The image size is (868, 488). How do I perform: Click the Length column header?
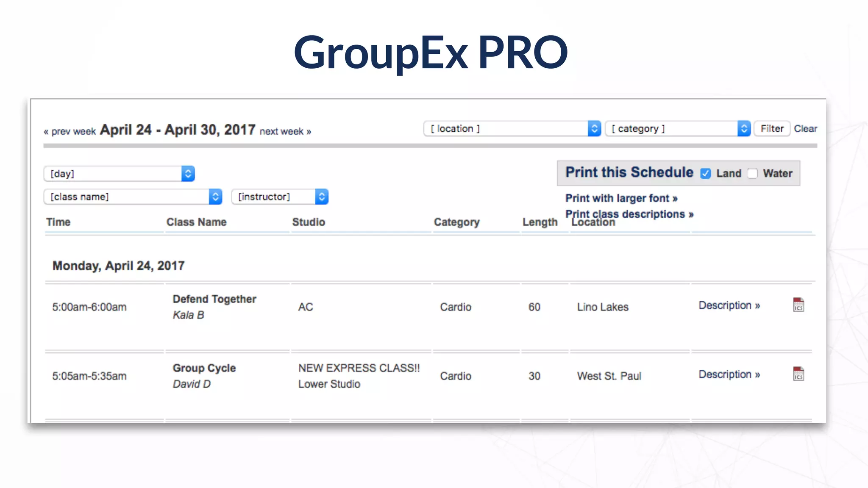[x=540, y=222]
